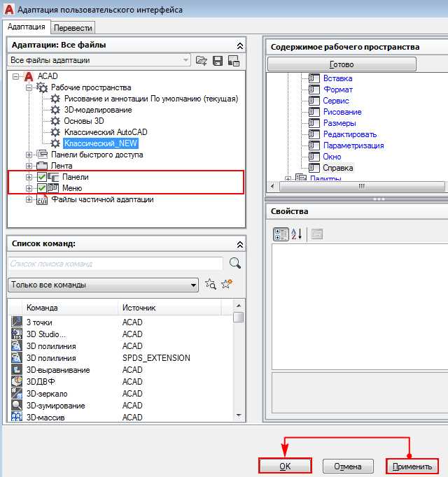This screenshot has height=477, width=448.
Task: Click the OK button
Action: [285, 466]
